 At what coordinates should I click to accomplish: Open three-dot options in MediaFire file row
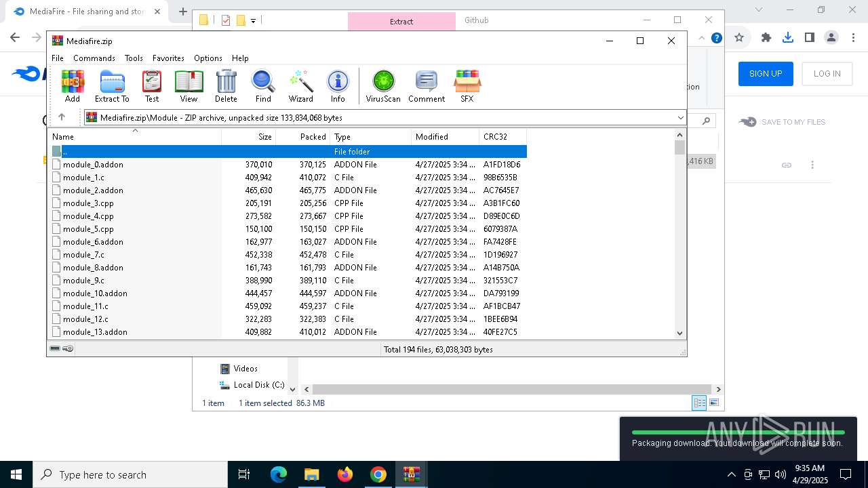(x=812, y=165)
